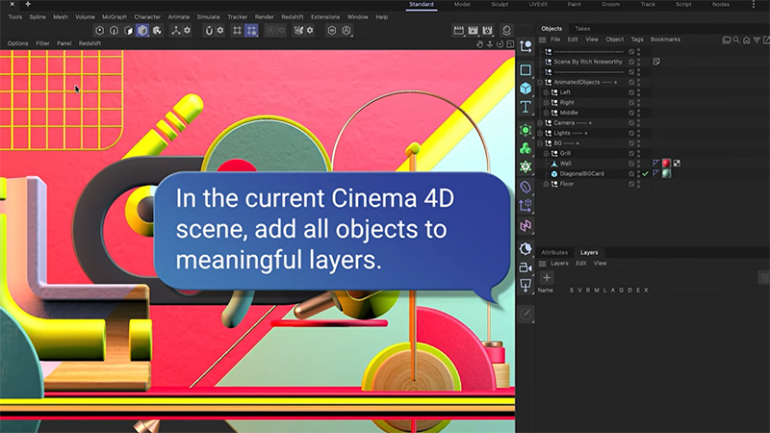Viewport: 770px width, 433px height.
Task: Expand the Left null group
Action: tap(546, 92)
